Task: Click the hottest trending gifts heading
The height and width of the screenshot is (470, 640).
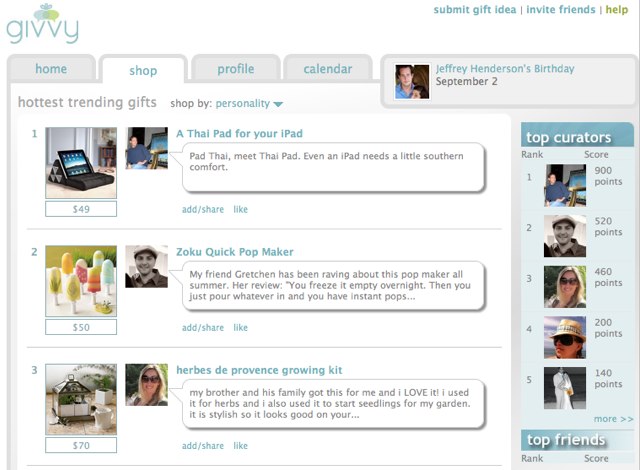Action: point(87,102)
